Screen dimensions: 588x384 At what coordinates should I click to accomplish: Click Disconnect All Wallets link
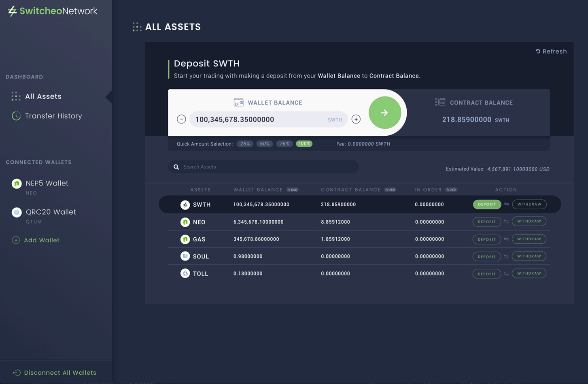click(60, 373)
